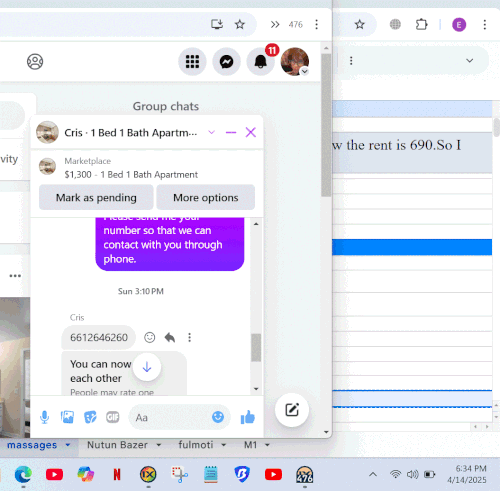Open Notepad from the taskbar

(x=211, y=474)
